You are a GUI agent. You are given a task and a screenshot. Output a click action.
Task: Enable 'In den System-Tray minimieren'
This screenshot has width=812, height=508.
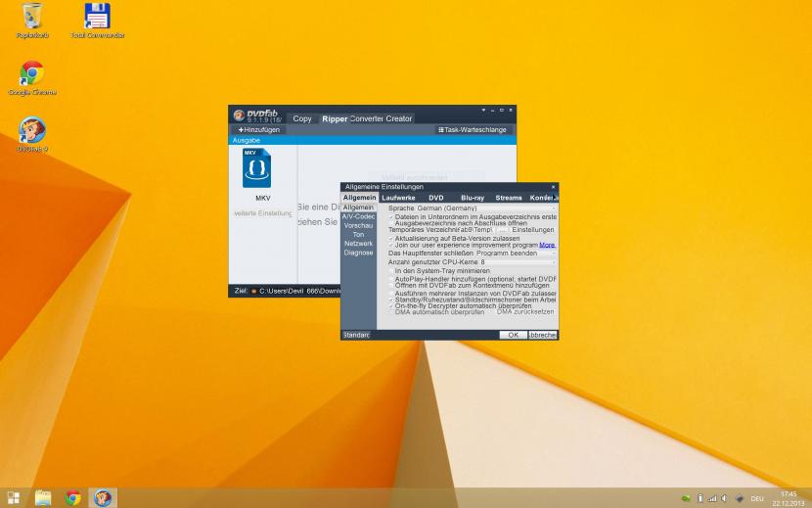(391, 270)
